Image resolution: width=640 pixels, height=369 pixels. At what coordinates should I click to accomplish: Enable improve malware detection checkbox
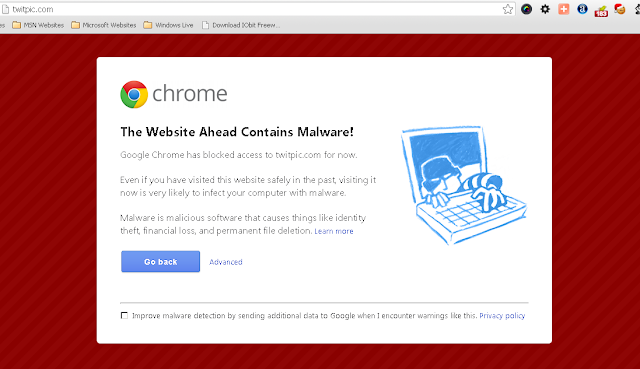124,316
